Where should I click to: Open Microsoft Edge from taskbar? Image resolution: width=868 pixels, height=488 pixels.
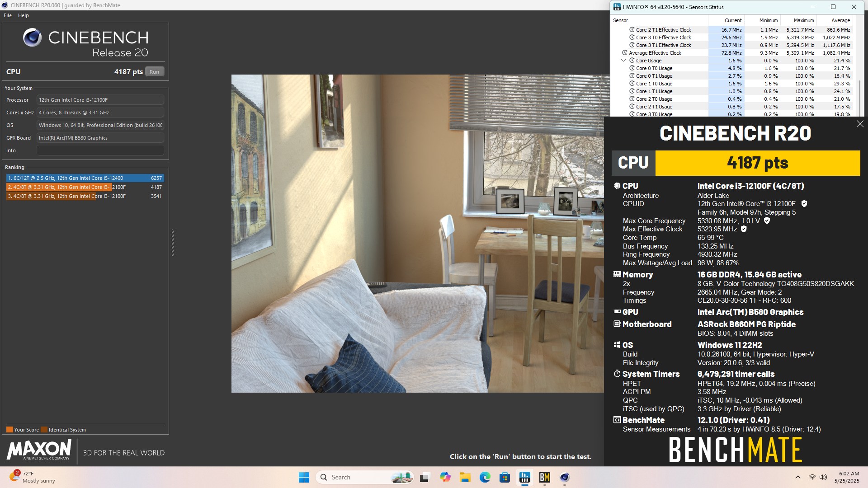point(485,477)
